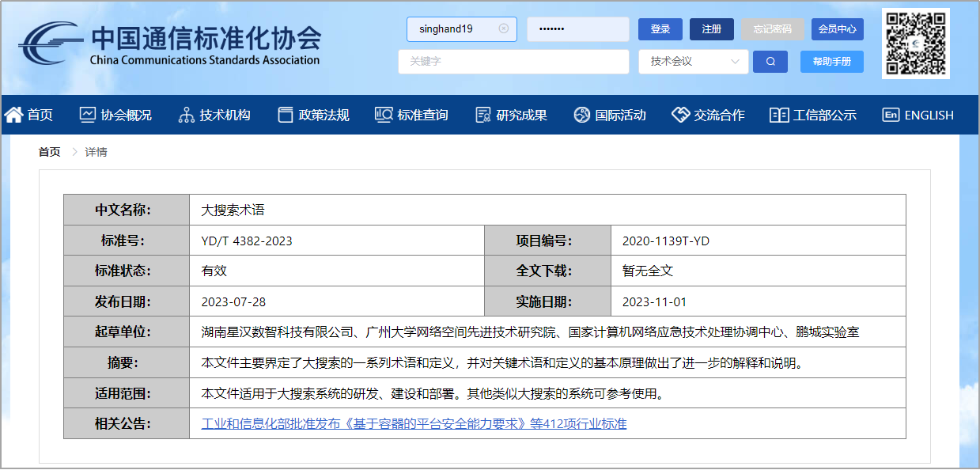Image resolution: width=980 pixels, height=470 pixels.
Task: Click the 注册 register button
Action: pos(712,29)
